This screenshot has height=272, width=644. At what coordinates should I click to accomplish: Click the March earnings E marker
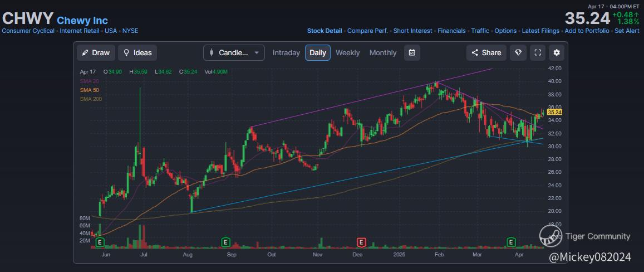511,242
